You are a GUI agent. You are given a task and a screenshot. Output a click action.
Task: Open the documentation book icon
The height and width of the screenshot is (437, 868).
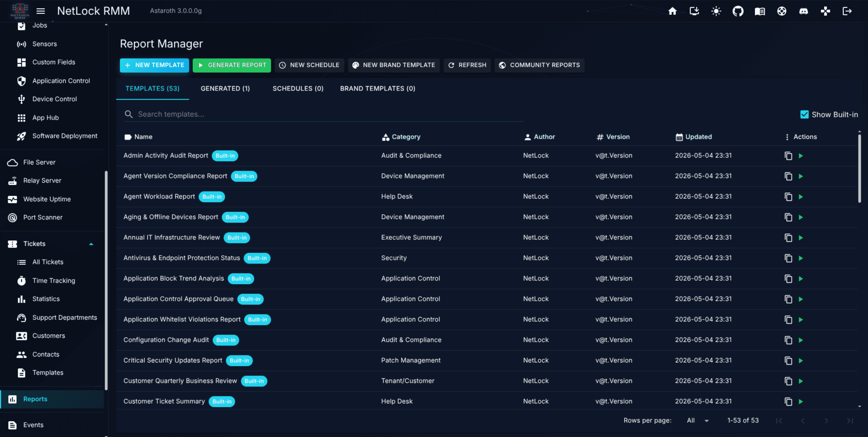tap(760, 11)
